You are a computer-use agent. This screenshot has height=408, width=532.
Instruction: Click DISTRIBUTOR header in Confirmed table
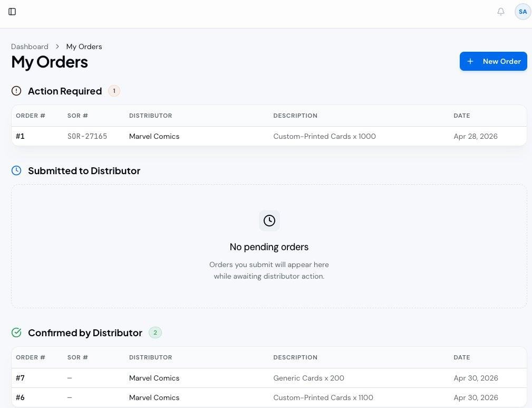150,357
